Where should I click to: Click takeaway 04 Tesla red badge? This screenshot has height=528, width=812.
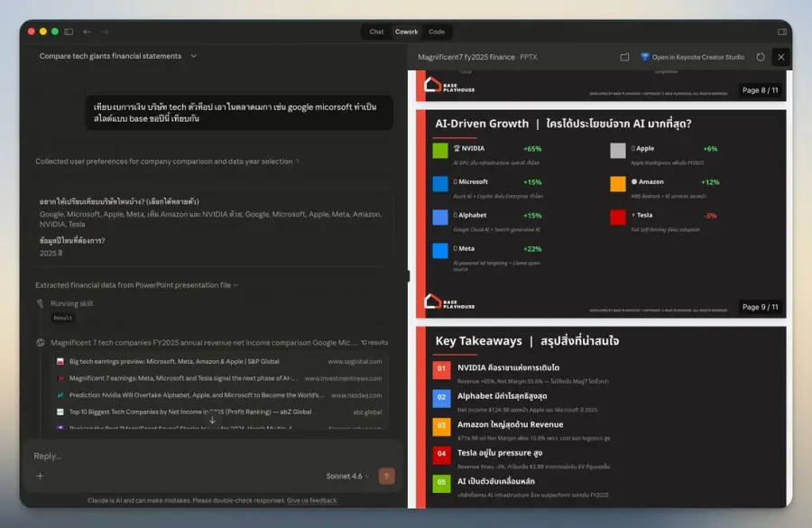(441, 454)
